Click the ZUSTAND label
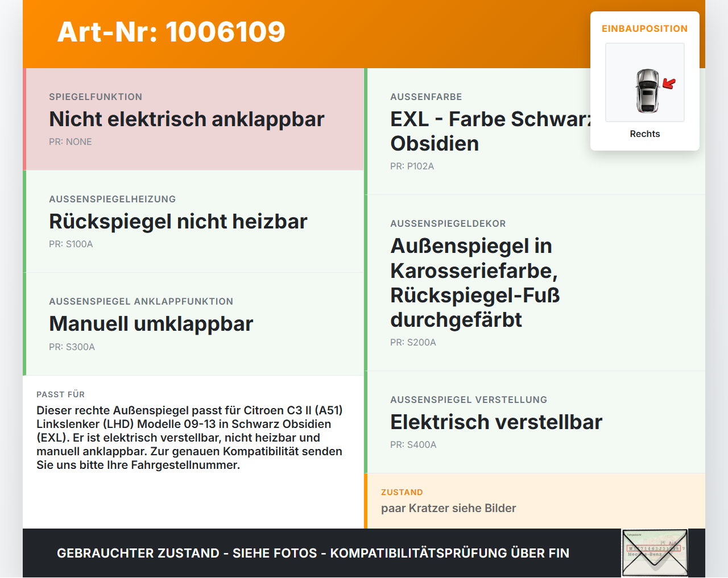This screenshot has height=578, width=728. pos(402,492)
